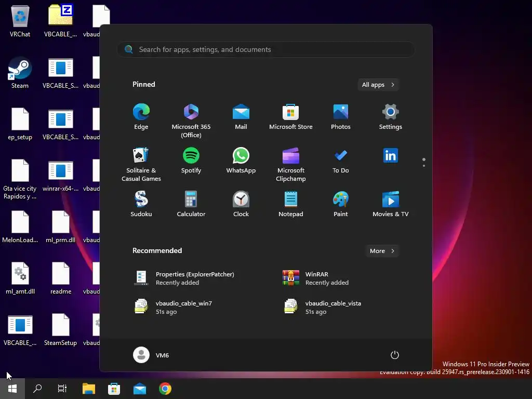The height and width of the screenshot is (399, 532).
Task: Open Microsoft Store in pinned apps
Action: [291, 117]
